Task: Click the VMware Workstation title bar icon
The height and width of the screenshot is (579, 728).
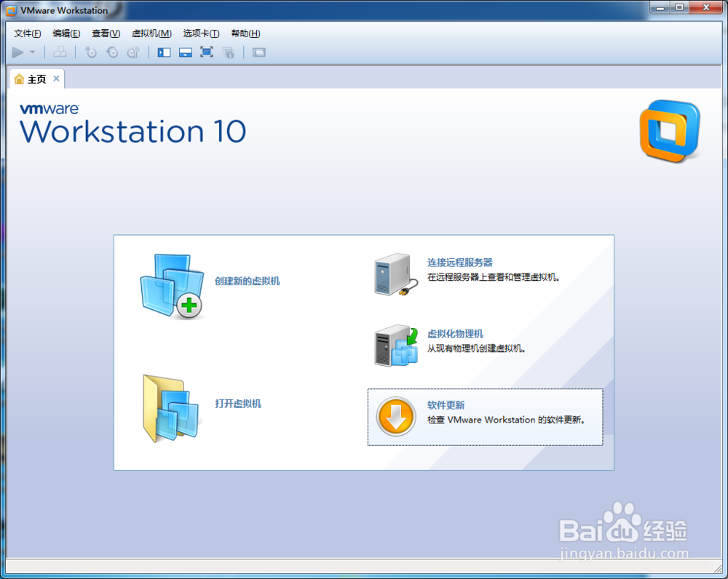Action: click(x=11, y=10)
